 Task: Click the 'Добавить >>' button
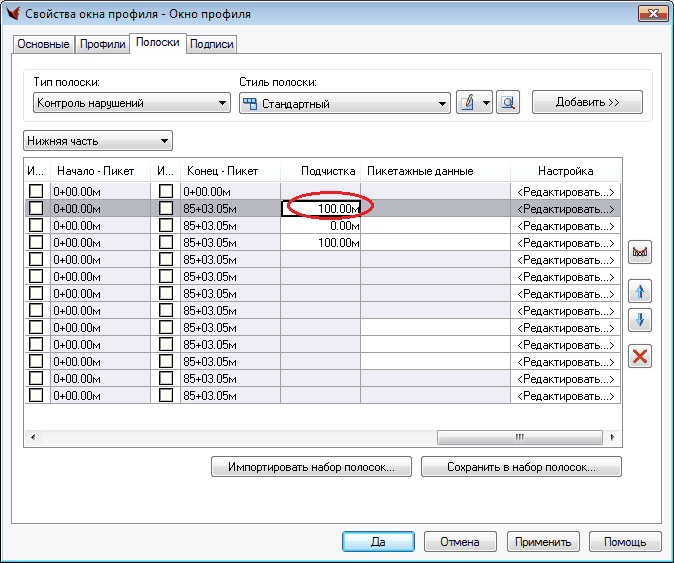pyautogui.click(x=587, y=102)
